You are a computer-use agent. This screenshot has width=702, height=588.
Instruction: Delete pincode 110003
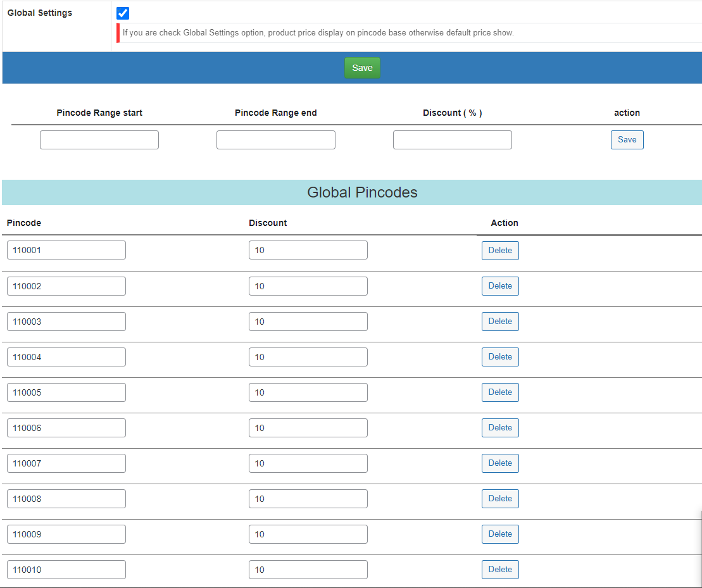(500, 321)
